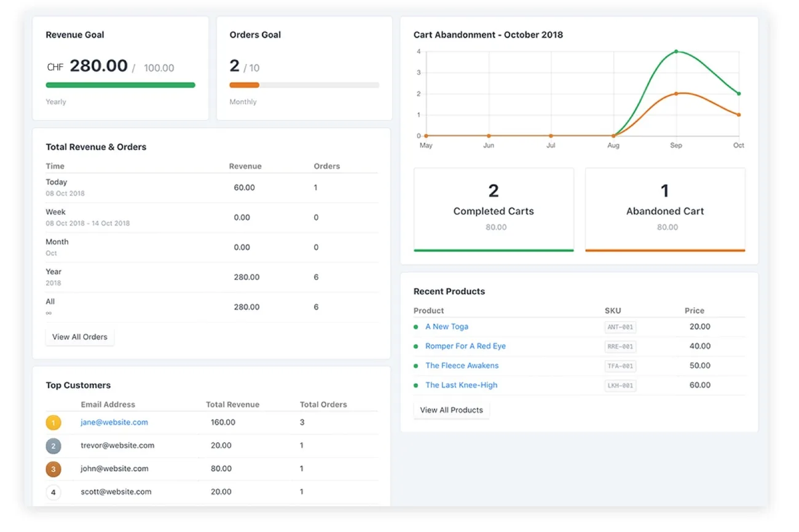Click the green dot beside The Last Knee-High
Viewport: 799px width, 532px height.
416,385
